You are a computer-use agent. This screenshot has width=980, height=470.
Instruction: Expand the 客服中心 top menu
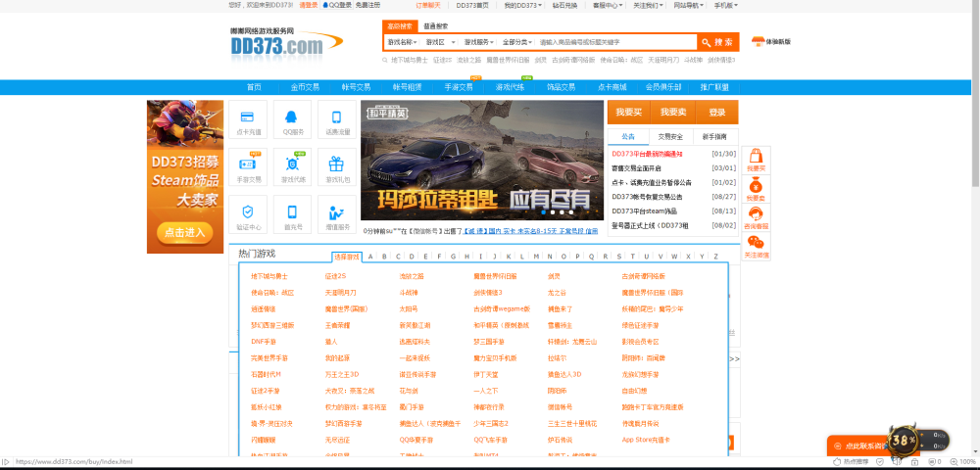click(608, 5)
